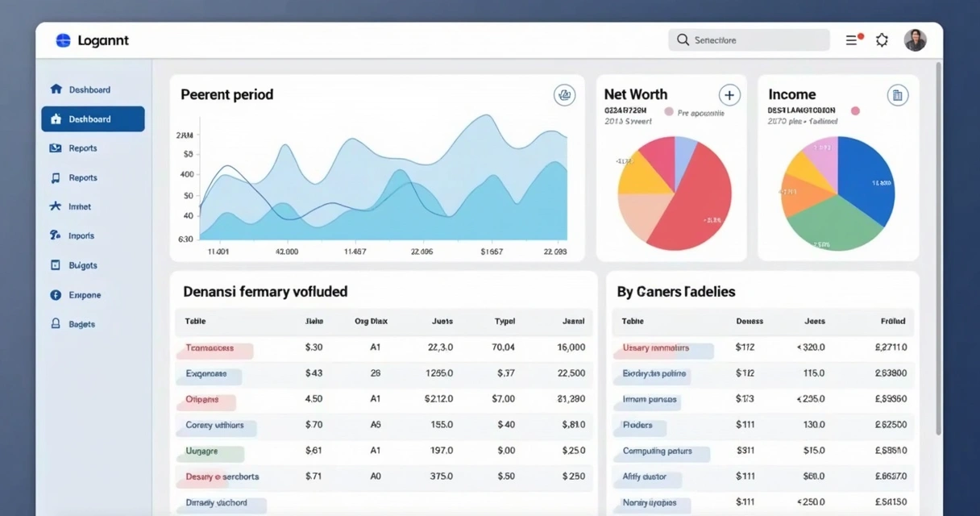Open the menu icon with red notification dot
Image resolution: width=980 pixels, height=516 pixels.
[853, 40]
